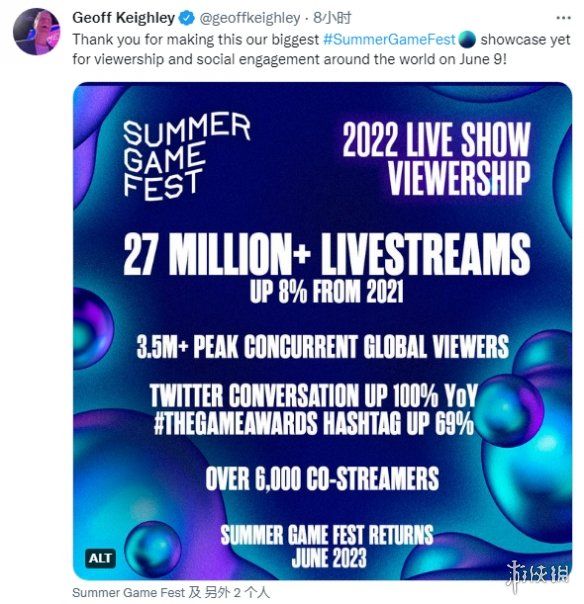Open Geoff Keighley's profile avatar
The image size is (584, 604).
[37, 31]
